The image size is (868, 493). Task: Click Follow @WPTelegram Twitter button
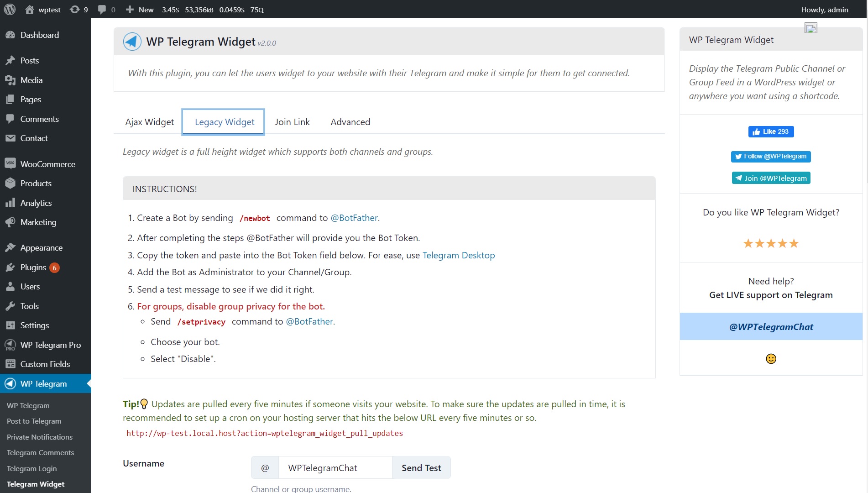pyautogui.click(x=771, y=157)
